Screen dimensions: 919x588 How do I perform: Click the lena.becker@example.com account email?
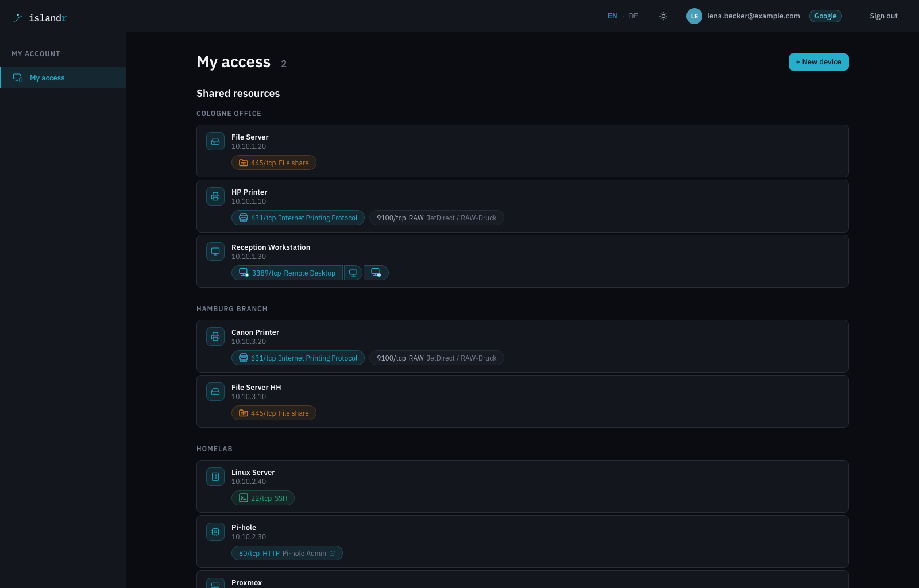tap(753, 16)
